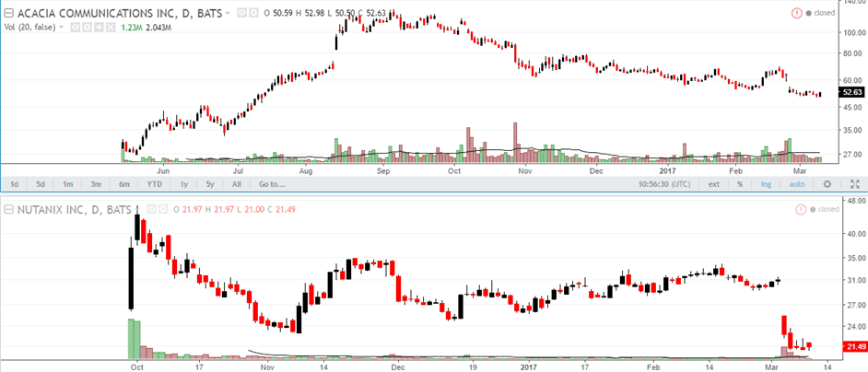Toggle the log scale
Screen dimensions: 868x372
[766, 184]
